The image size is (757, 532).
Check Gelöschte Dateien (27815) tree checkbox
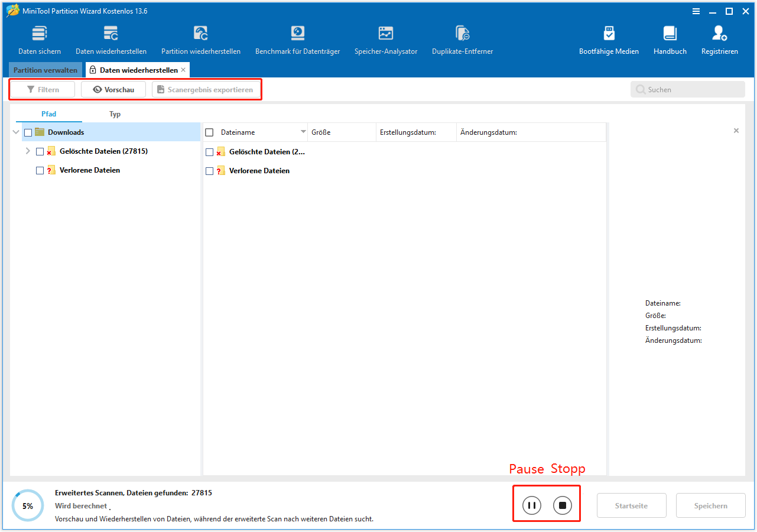coord(40,151)
